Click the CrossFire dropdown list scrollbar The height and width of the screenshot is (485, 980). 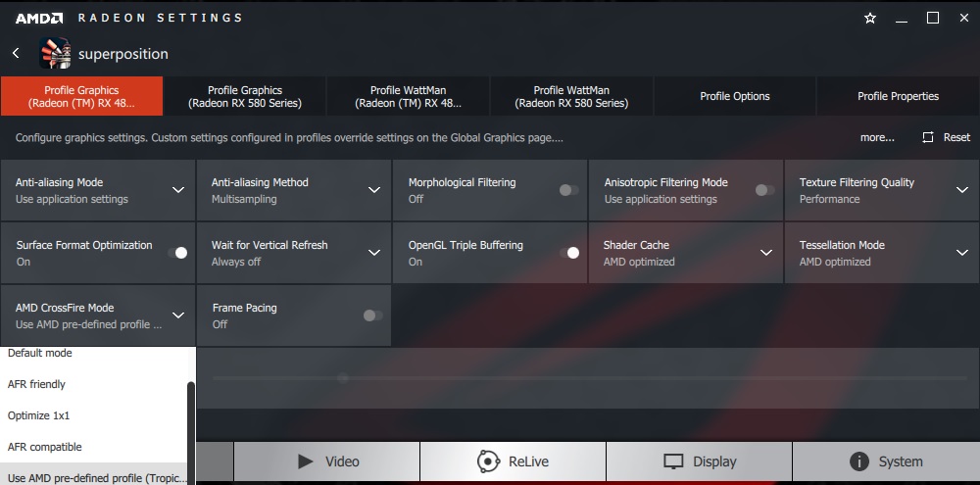[x=191, y=431]
